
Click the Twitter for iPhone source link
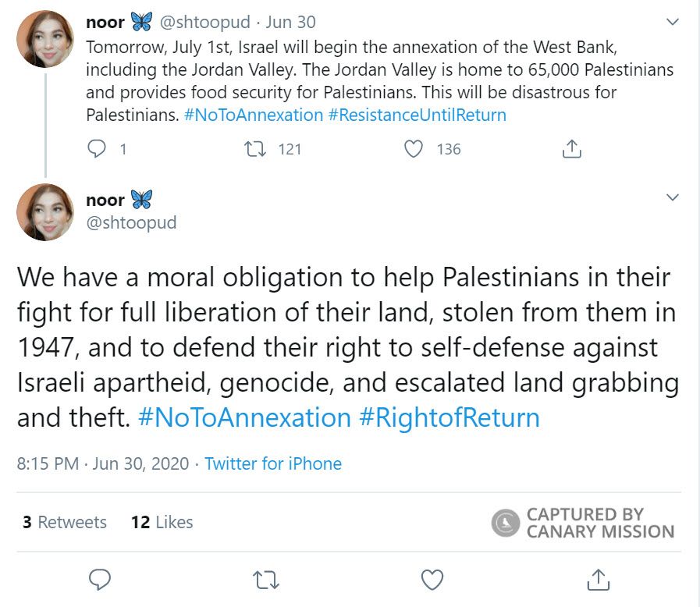(272, 463)
